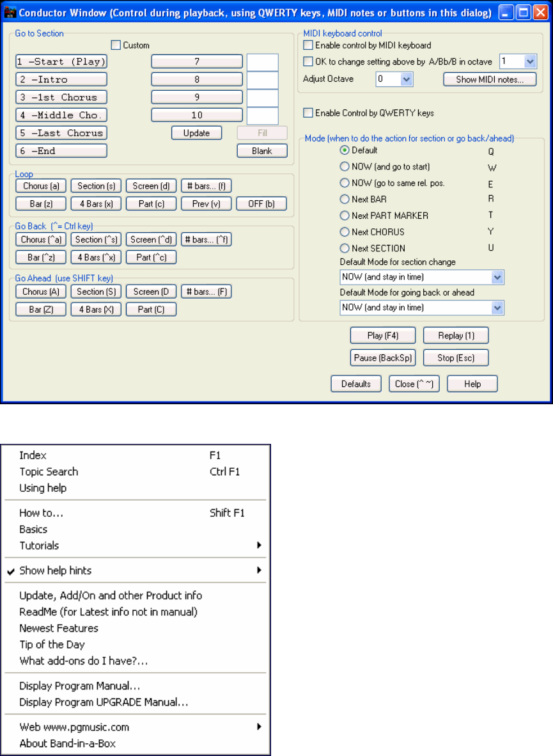The width and height of the screenshot is (553, 756).
Task: Click the input field beside button 7
Action: point(262,62)
